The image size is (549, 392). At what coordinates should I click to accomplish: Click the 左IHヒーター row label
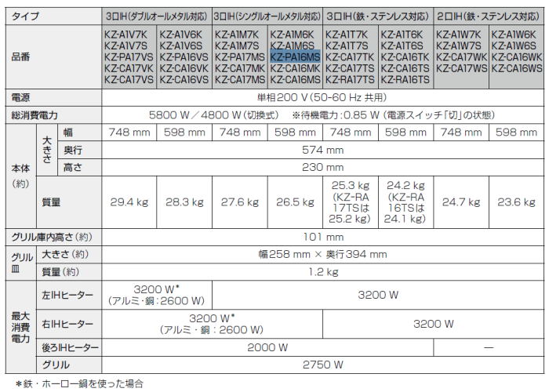[x=67, y=295]
